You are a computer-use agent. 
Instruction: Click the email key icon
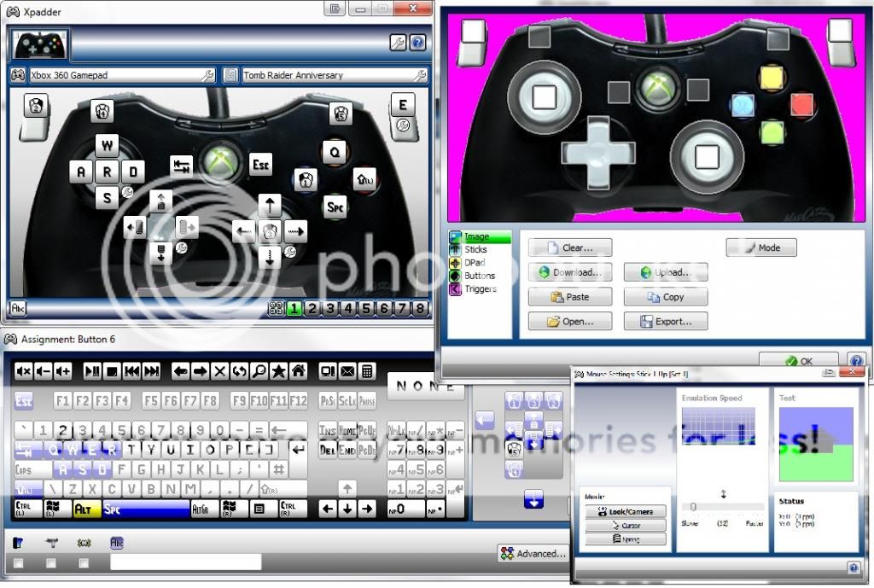[x=347, y=371]
